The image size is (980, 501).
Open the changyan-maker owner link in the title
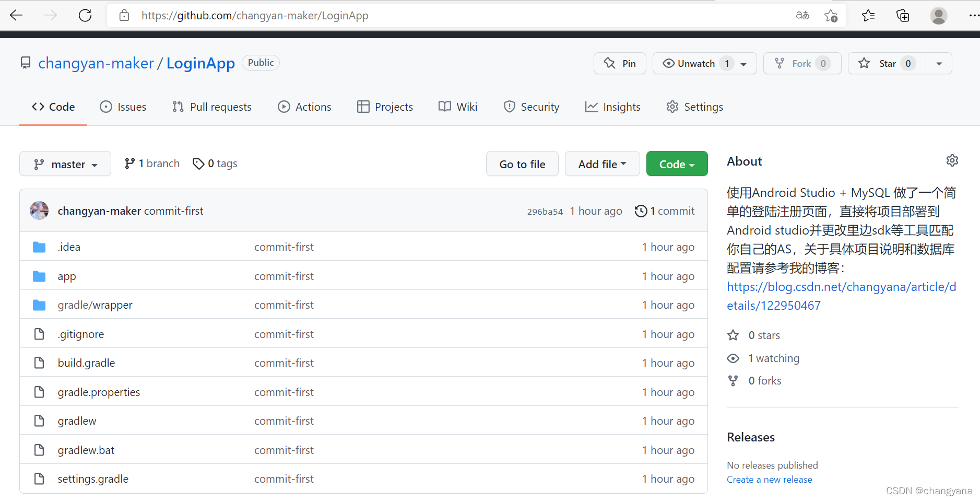(96, 63)
